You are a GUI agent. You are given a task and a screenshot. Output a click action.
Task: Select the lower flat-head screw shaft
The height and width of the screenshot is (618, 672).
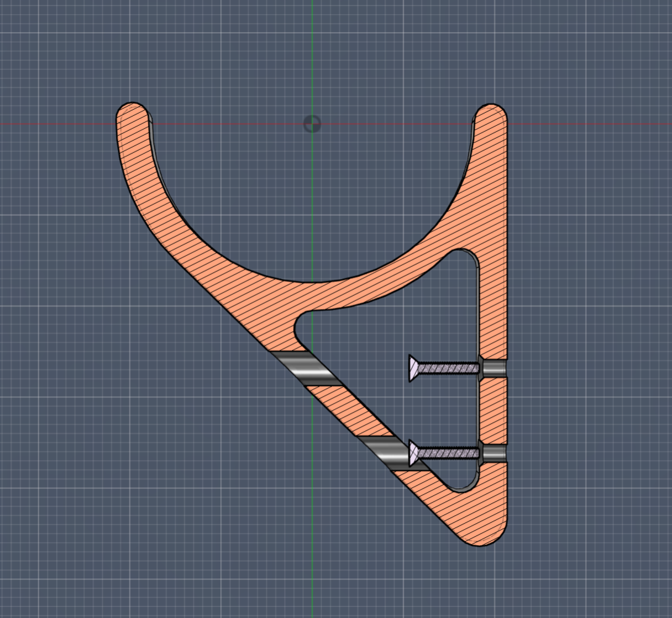coord(448,453)
